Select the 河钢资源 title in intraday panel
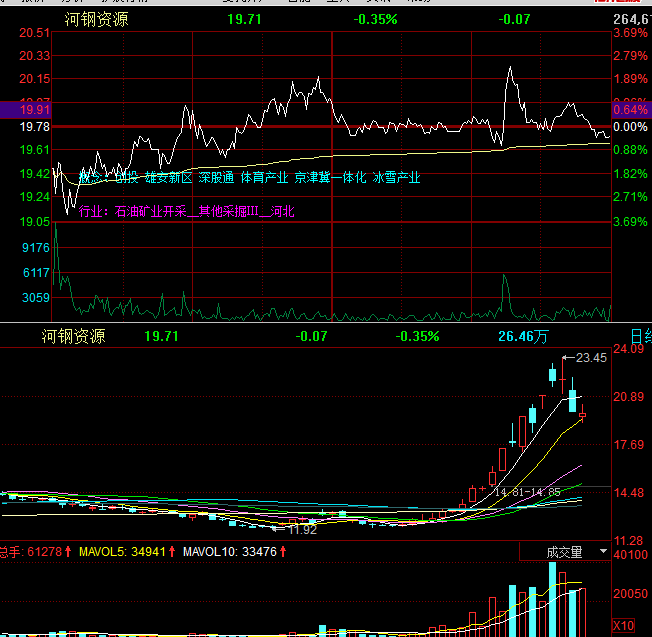This screenshot has width=652, height=637. 96,20
